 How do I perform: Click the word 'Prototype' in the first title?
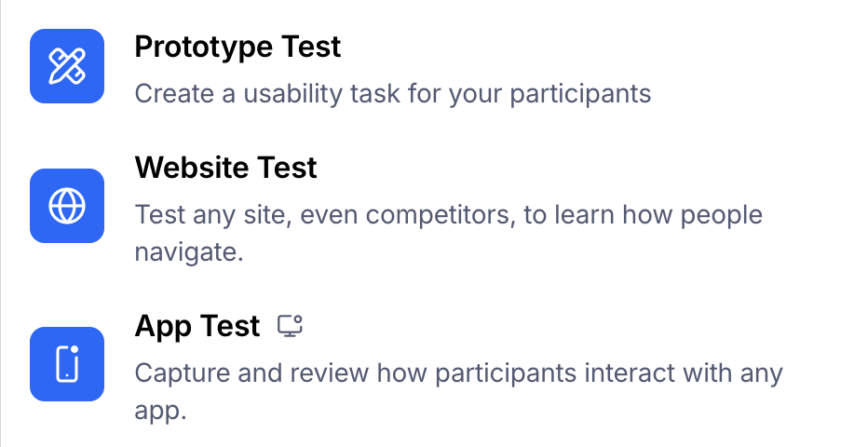point(203,47)
